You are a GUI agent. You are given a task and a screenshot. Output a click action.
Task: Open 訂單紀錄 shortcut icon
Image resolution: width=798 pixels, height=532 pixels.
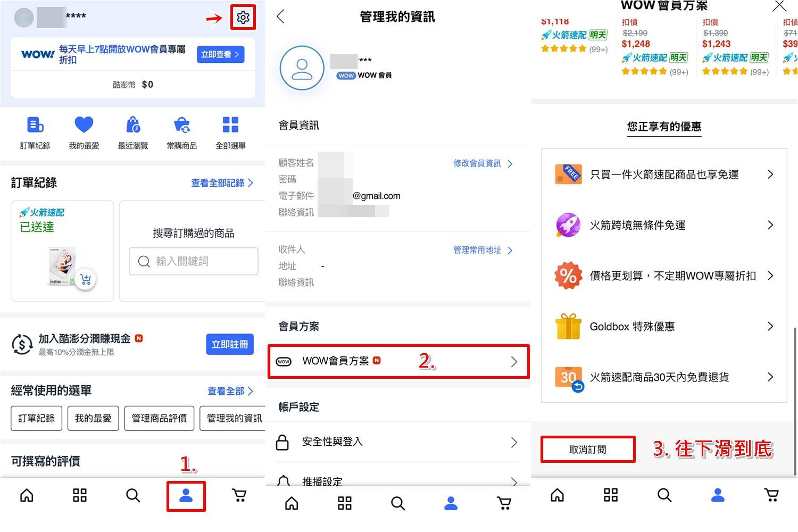point(35,125)
